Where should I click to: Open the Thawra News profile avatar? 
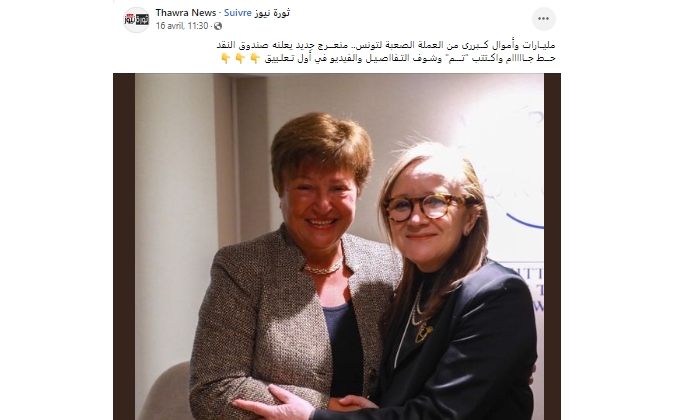click(x=136, y=19)
